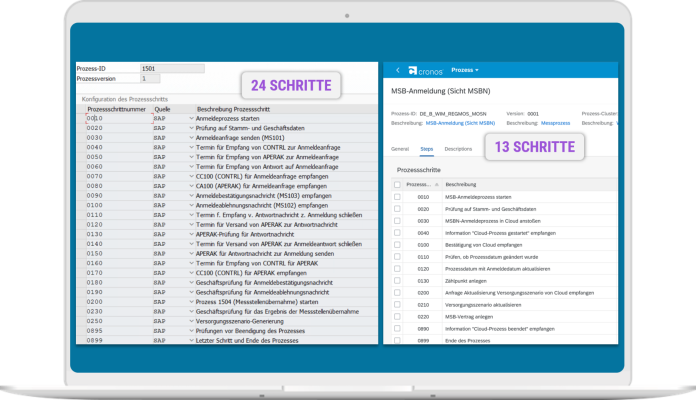Switch to the Descriptions tab
The width and height of the screenshot is (696, 400).
click(458, 149)
